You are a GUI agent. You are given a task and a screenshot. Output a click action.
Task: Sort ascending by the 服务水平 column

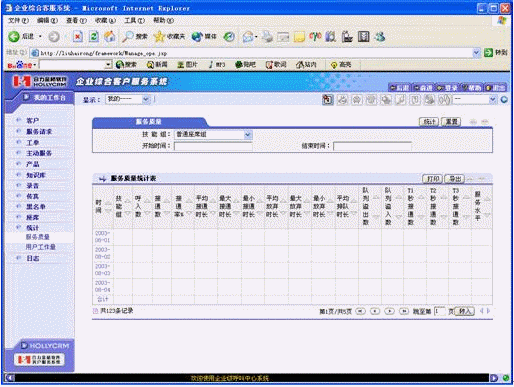(x=487, y=199)
